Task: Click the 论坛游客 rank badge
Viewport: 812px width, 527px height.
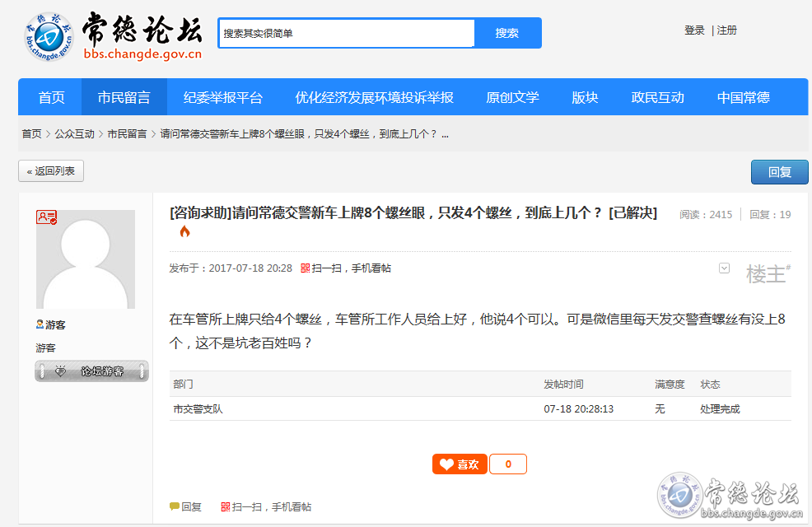Action: pos(91,371)
